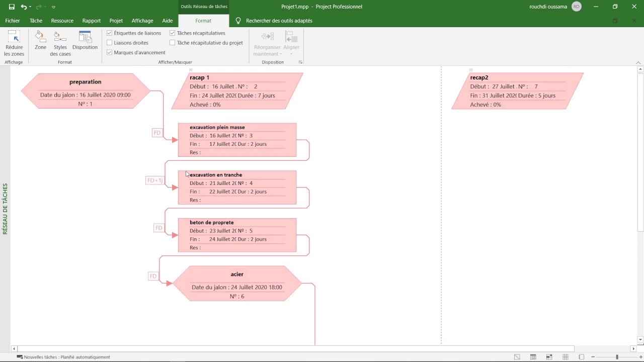Screen dimensions: 644x362
Task: Collapse the recap2 summary node
Action: (x=471, y=70)
